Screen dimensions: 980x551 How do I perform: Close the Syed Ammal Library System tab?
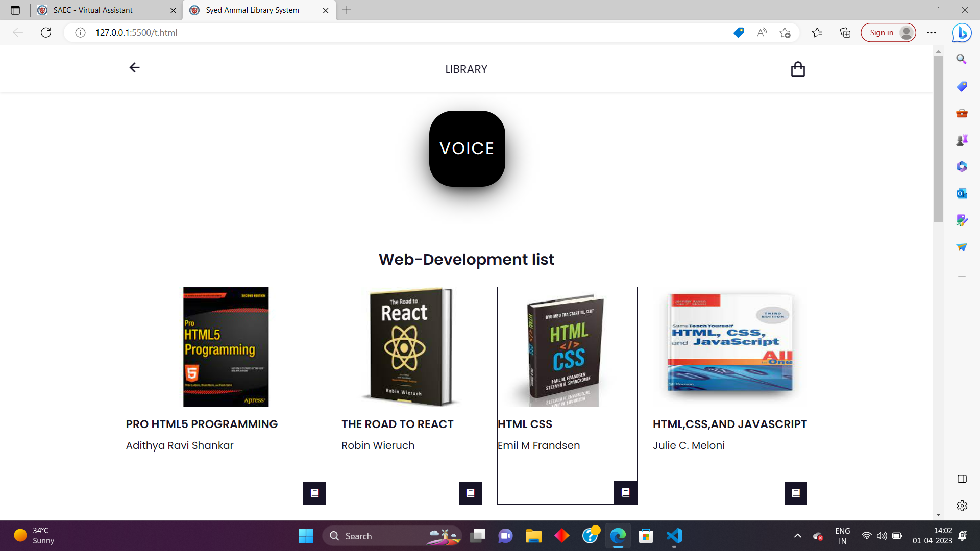click(326, 10)
